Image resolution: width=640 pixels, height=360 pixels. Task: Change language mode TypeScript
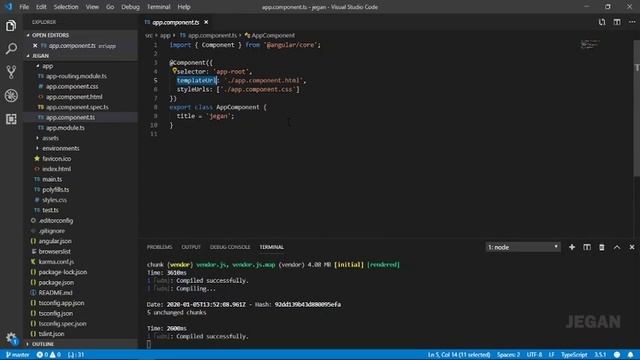(574, 355)
